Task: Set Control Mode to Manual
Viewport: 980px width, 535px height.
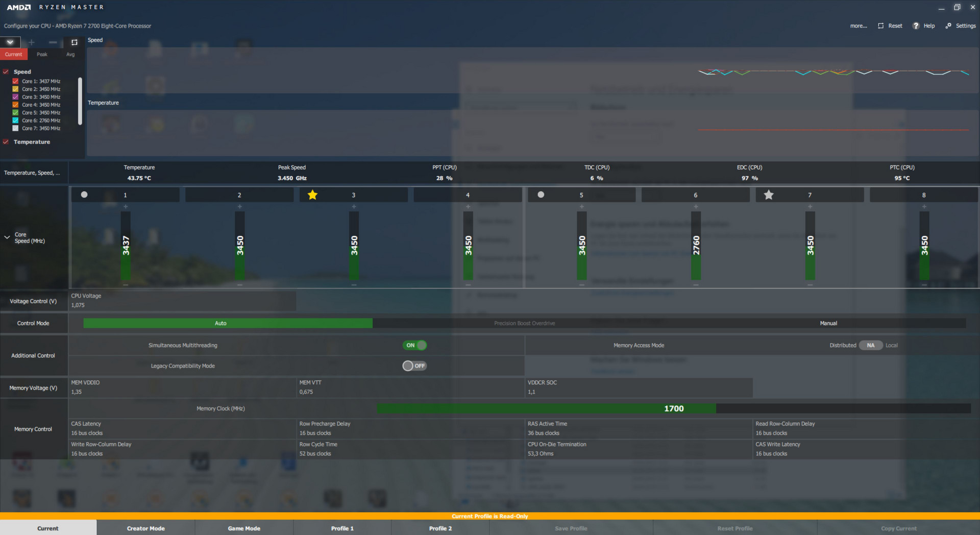Action: click(x=828, y=323)
